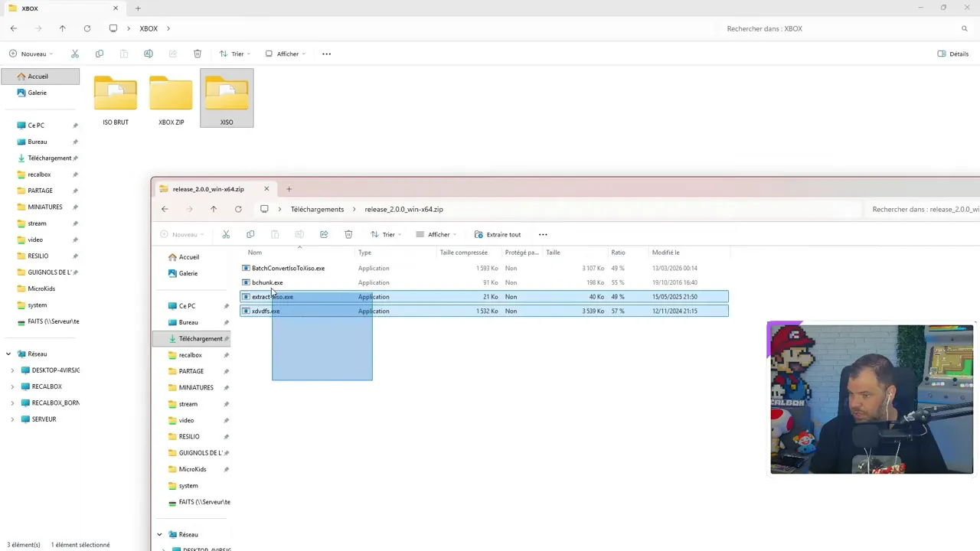Click Copy icon in zip window toolbar
Screen dimensions: 980x551
(250, 234)
